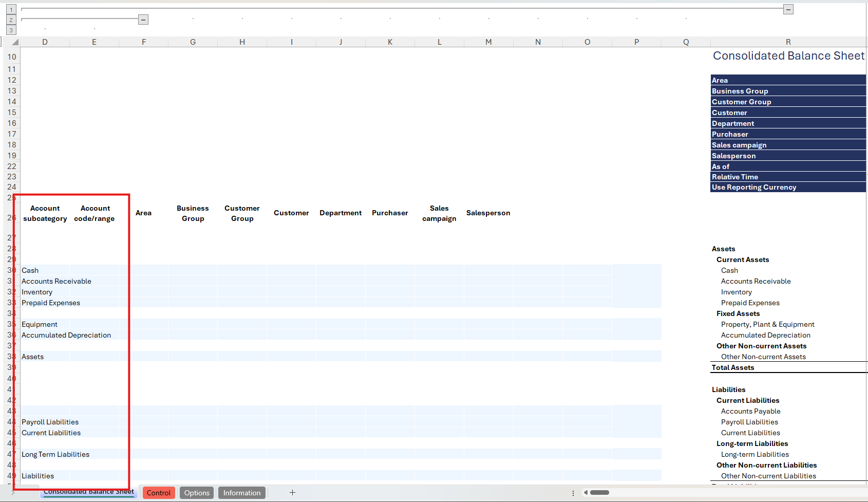The height and width of the screenshot is (502, 868).
Task: Collapse the outer column group near column R
Action: (788, 9)
